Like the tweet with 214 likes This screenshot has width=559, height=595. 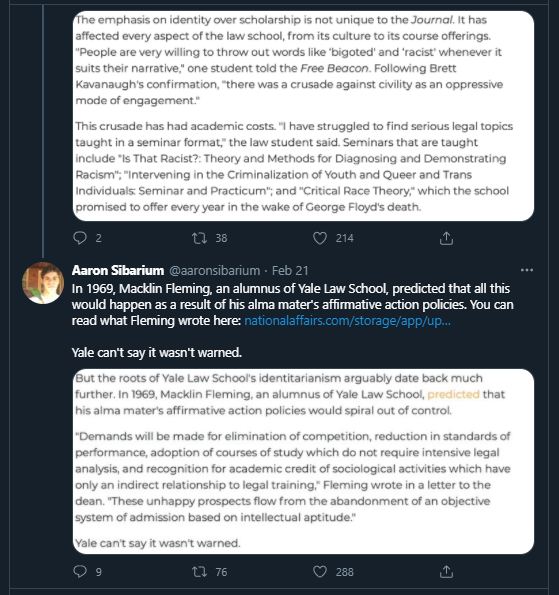320,238
